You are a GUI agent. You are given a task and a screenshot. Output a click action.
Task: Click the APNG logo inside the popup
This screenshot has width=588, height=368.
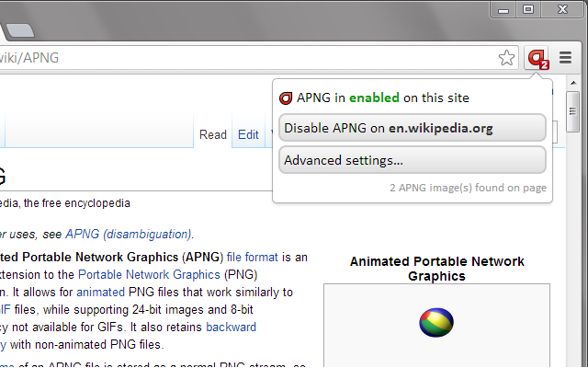click(x=286, y=98)
